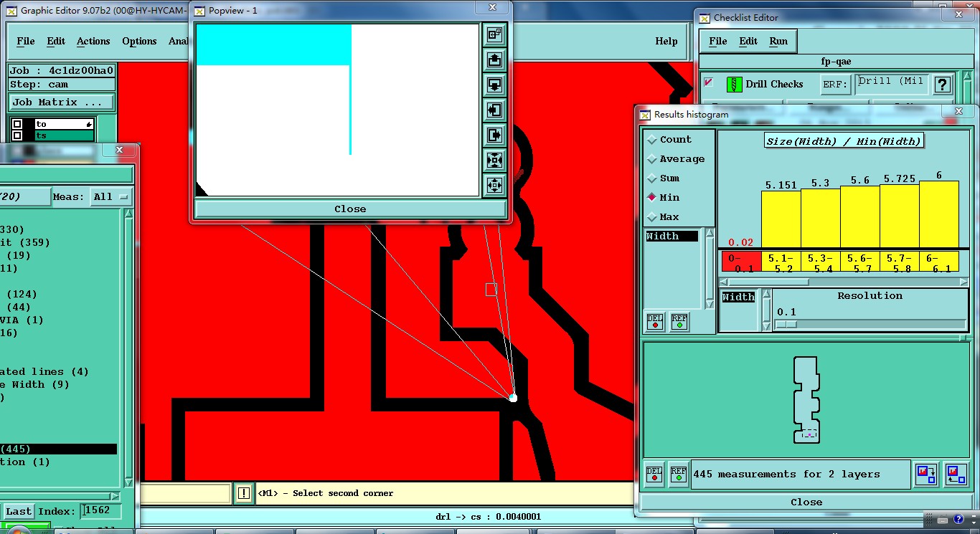Toggle Drill Checks checkmark box

709,82
